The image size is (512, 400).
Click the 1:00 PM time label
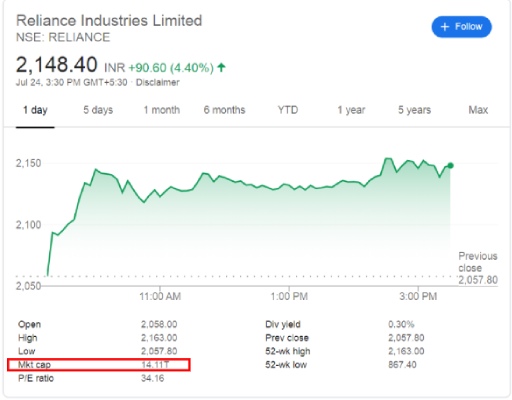[289, 296]
